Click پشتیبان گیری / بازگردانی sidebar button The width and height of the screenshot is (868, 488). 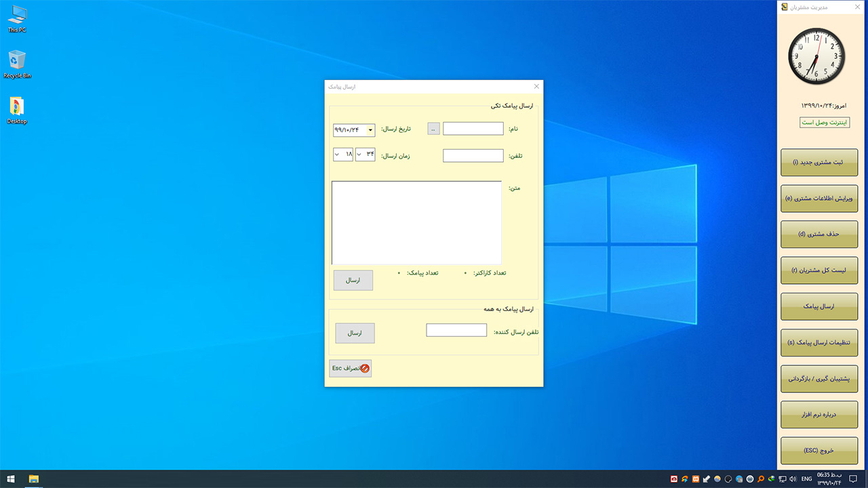[x=819, y=379]
